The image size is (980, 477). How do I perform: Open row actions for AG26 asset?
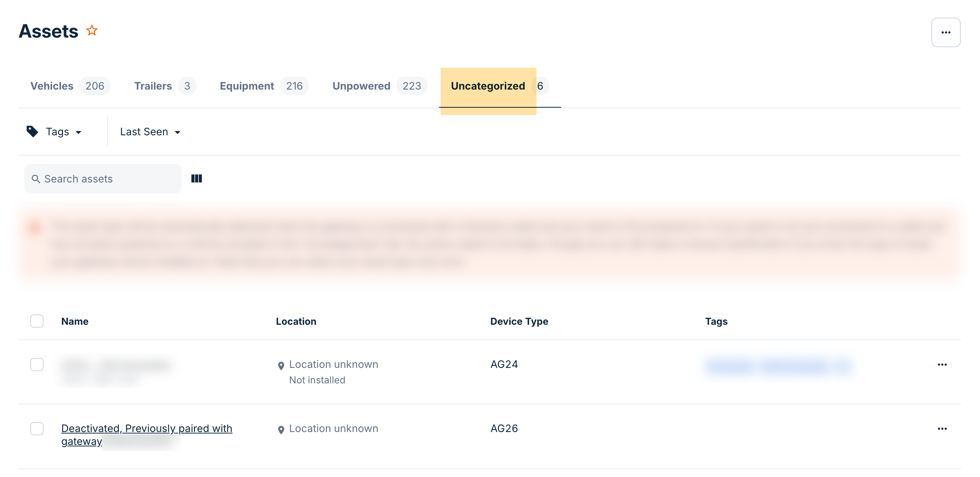tap(942, 429)
